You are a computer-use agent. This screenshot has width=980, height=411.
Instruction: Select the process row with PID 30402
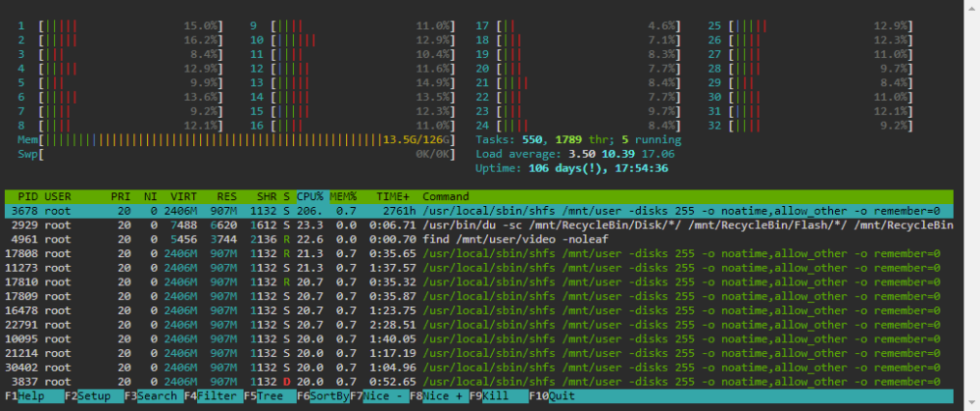point(479,367)
